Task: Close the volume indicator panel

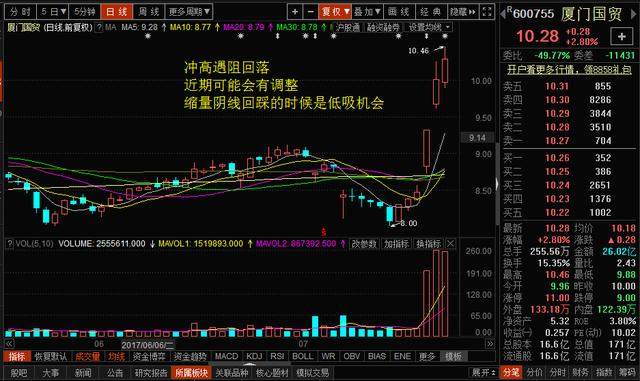Action: point(450,244)
